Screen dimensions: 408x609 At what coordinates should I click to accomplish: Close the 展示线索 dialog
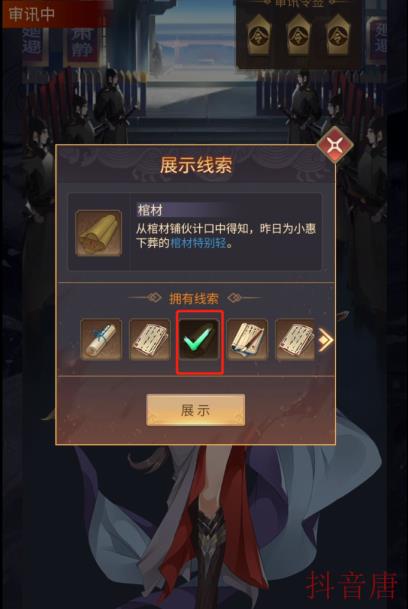[335, 145]
